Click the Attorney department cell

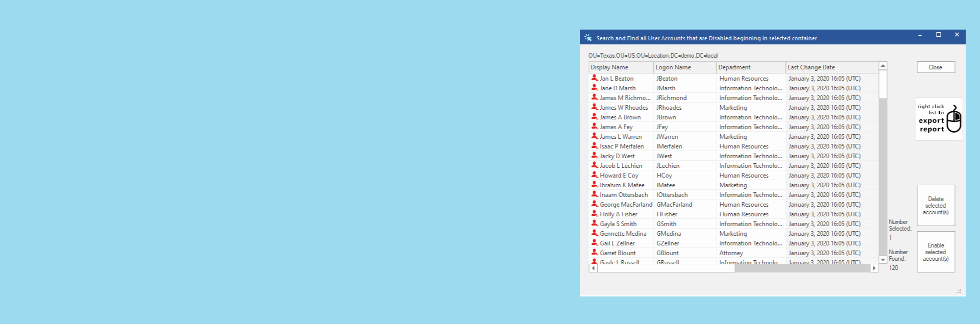coord(731,253)
